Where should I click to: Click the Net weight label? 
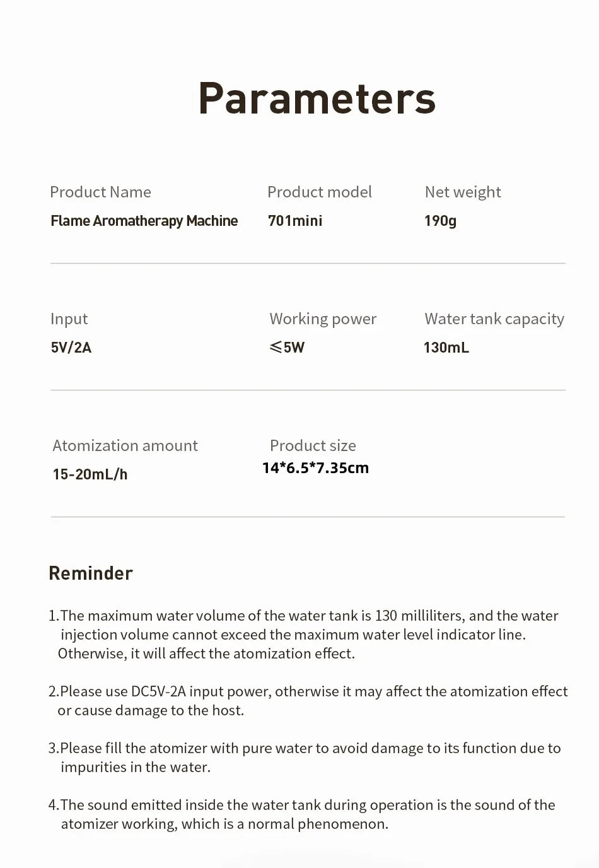tap(463, 192)
